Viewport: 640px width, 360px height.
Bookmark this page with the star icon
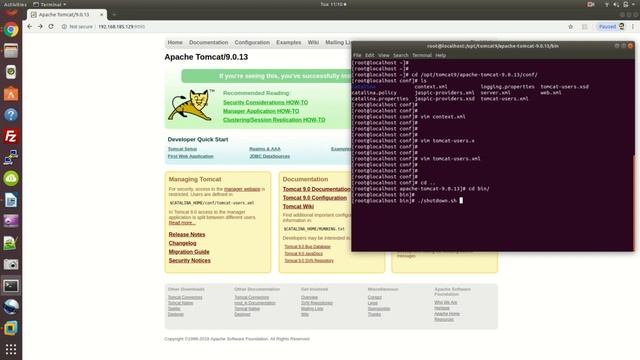tap(571, 27)
